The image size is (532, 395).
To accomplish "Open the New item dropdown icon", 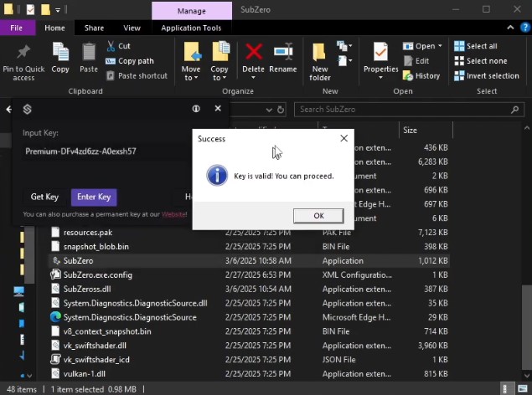I will coord(344,46).
